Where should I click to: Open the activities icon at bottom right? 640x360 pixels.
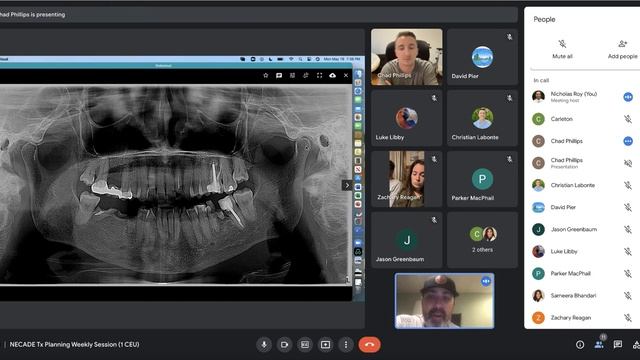tap(636, 345)
